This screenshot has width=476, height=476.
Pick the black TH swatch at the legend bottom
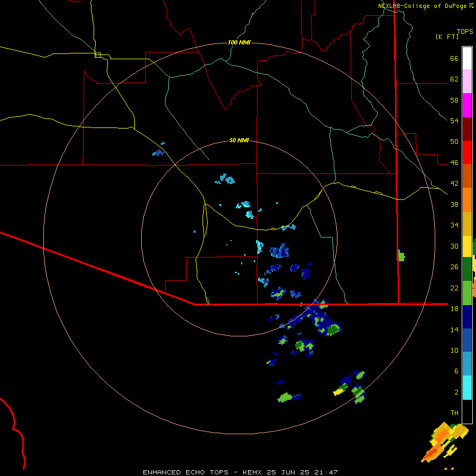click(467, 411)
